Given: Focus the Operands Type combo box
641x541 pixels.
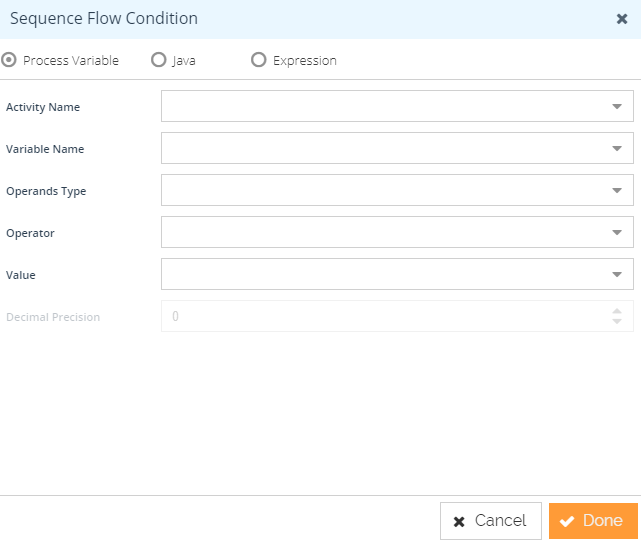Looking at the screenshot, I should (380, 190).
